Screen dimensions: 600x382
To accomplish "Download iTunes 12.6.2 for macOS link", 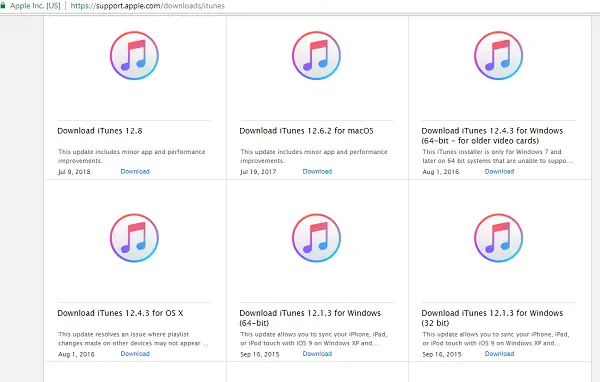I will [x=317, y=171].
